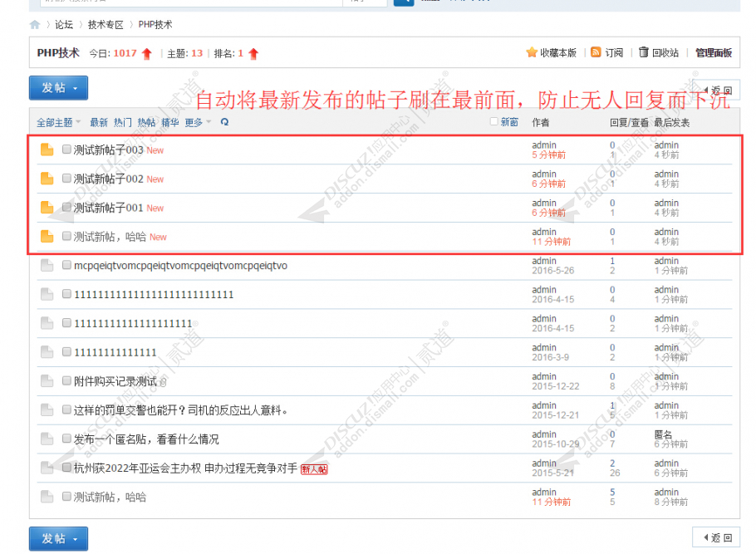
Task: Select checkbox of 发布一个匿名贴 thread
Action: (66, 439)
